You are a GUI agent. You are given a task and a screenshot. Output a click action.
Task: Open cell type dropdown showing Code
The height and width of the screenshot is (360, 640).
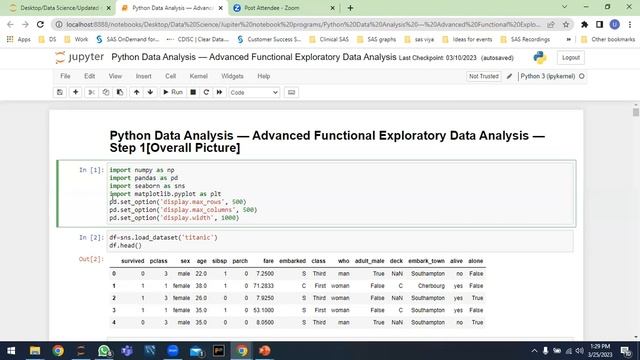point(254,93)
